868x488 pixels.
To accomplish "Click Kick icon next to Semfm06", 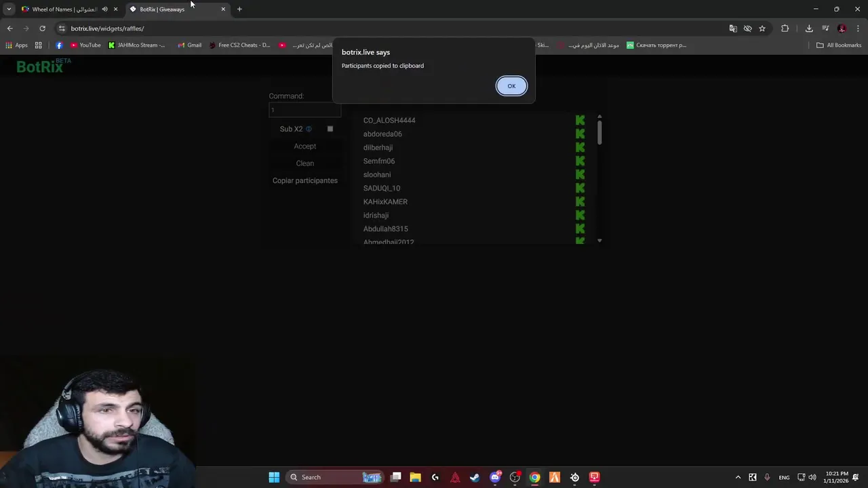I will tap(580, 161).
